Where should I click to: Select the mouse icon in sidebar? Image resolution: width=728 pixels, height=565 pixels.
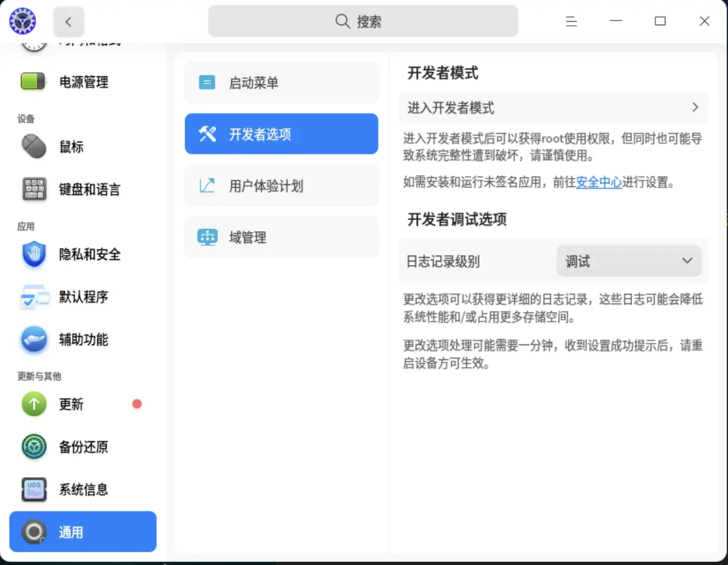point(34,146)
